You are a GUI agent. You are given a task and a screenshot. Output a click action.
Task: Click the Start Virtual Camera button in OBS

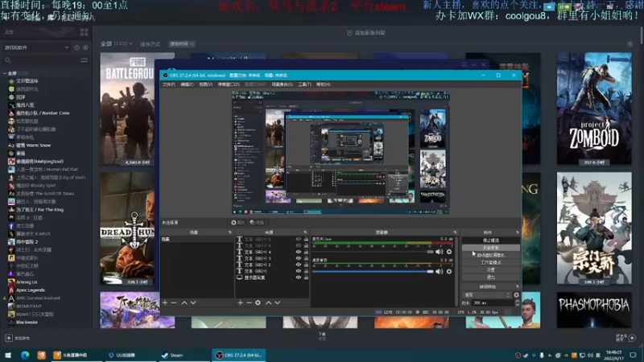491,255
